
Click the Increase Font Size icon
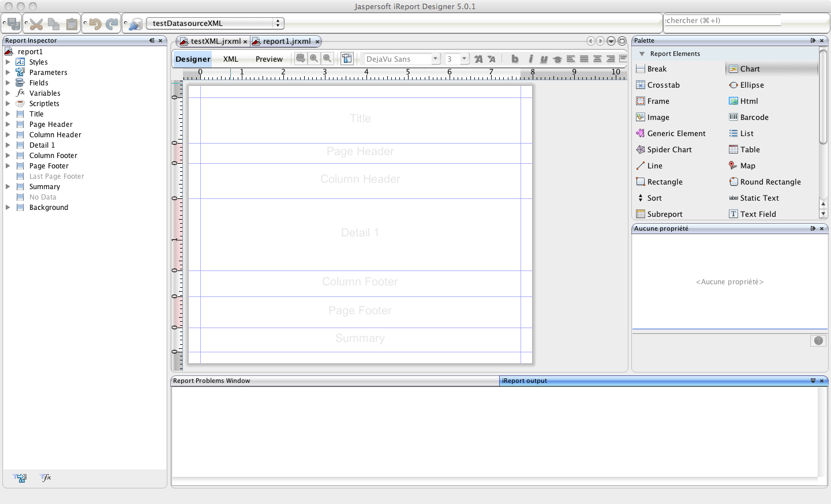[x=478, y=59]
